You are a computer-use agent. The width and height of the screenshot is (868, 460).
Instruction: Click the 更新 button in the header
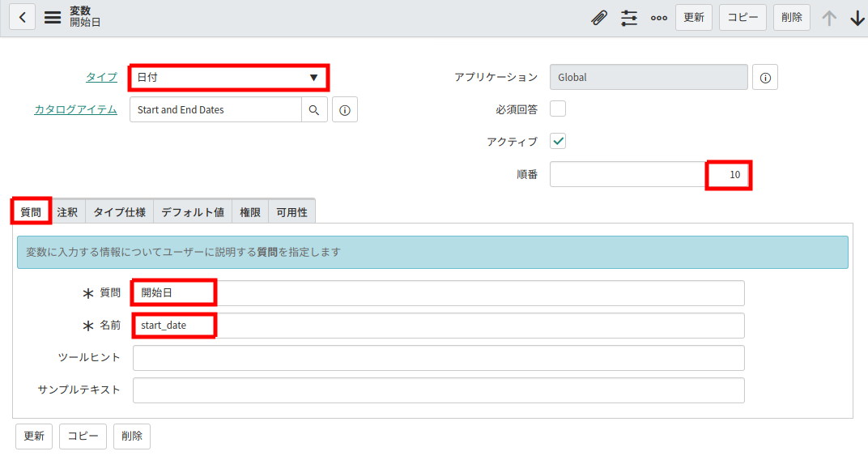pyautogui.click(x=694, y=17)
